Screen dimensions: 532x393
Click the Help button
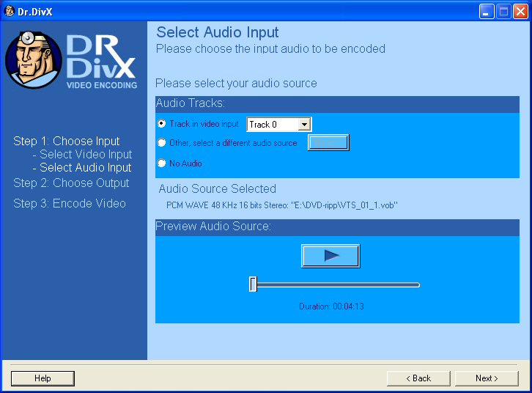[43, 378]
